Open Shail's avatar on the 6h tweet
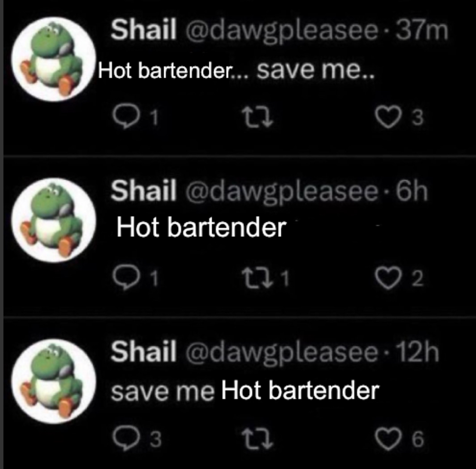Viewport: 476px width, 469px height. pos(54,220)
